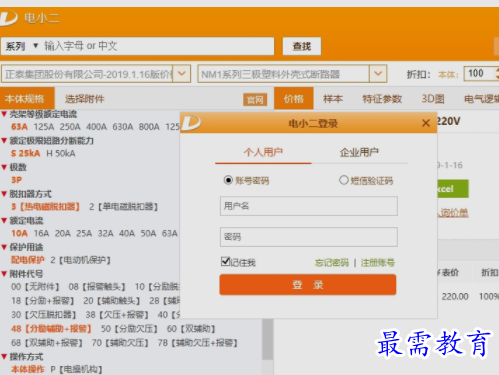Viewport: 499px width, 375px height.
Task: Click the 输入字母 or 中文 search box
Action: point(158,46)
